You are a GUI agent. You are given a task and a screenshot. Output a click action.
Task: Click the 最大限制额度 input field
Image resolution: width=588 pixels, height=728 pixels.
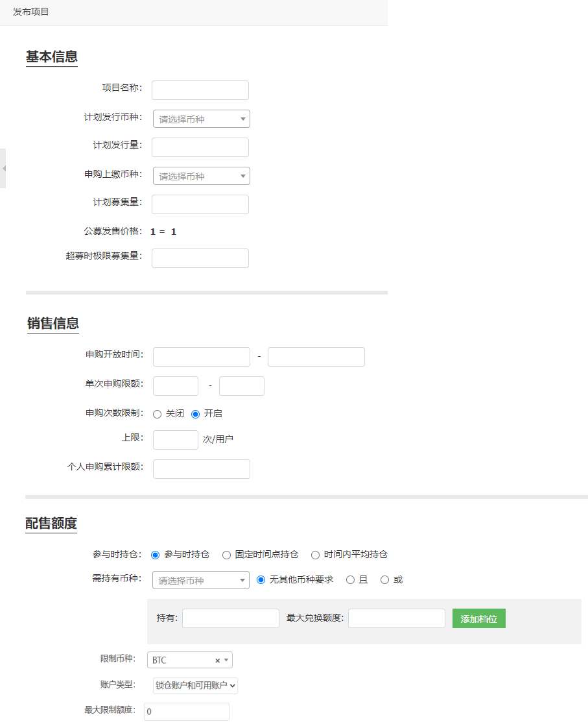[187, 712]
